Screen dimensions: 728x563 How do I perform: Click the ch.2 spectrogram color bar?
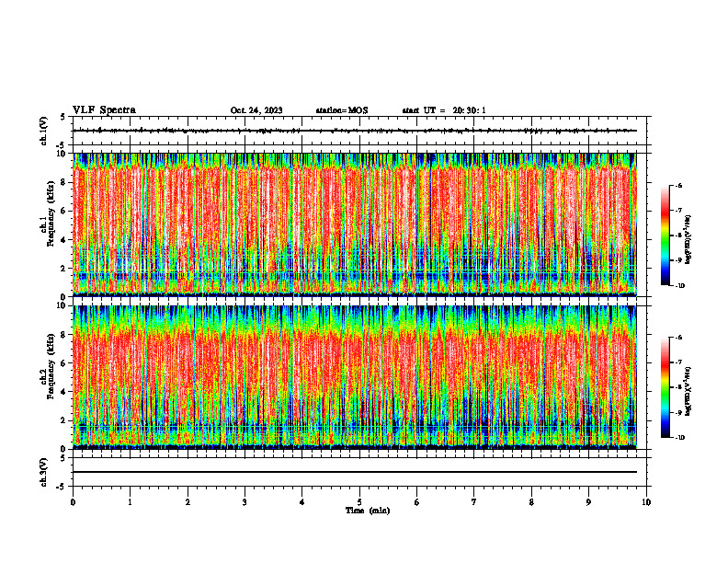coord(665,387)
